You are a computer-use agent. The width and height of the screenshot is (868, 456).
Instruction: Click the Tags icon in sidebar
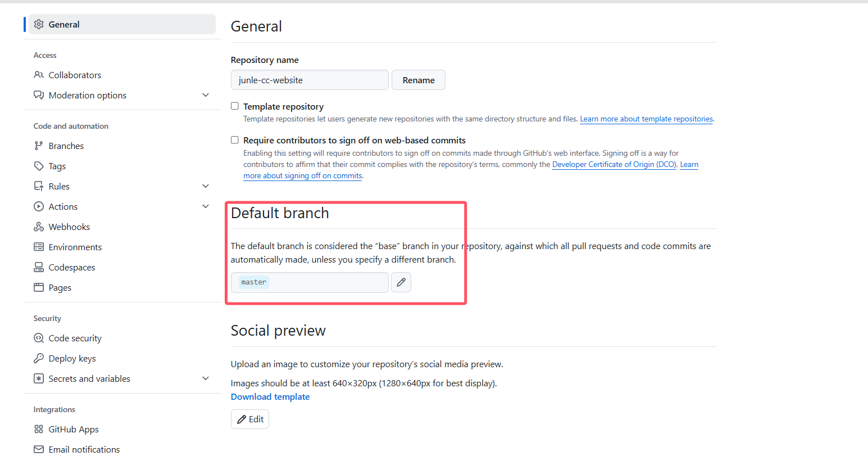(39, 166)
